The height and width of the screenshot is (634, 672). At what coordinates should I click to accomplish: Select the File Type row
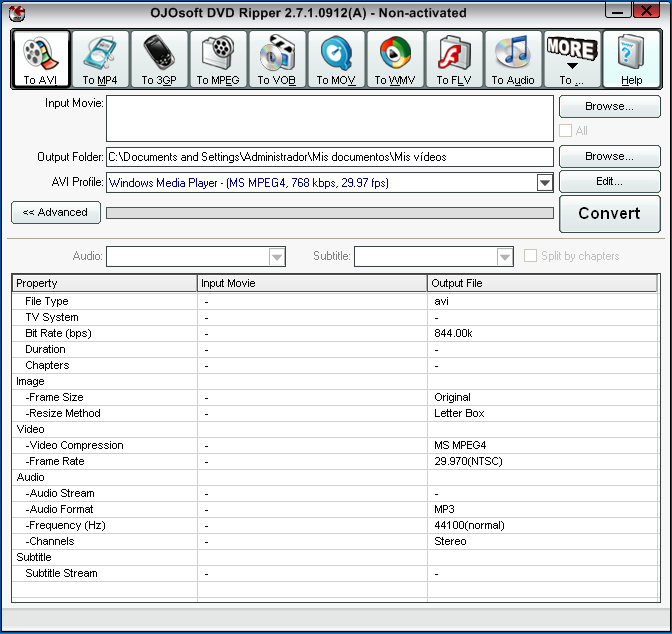click(x=335, y=301)
